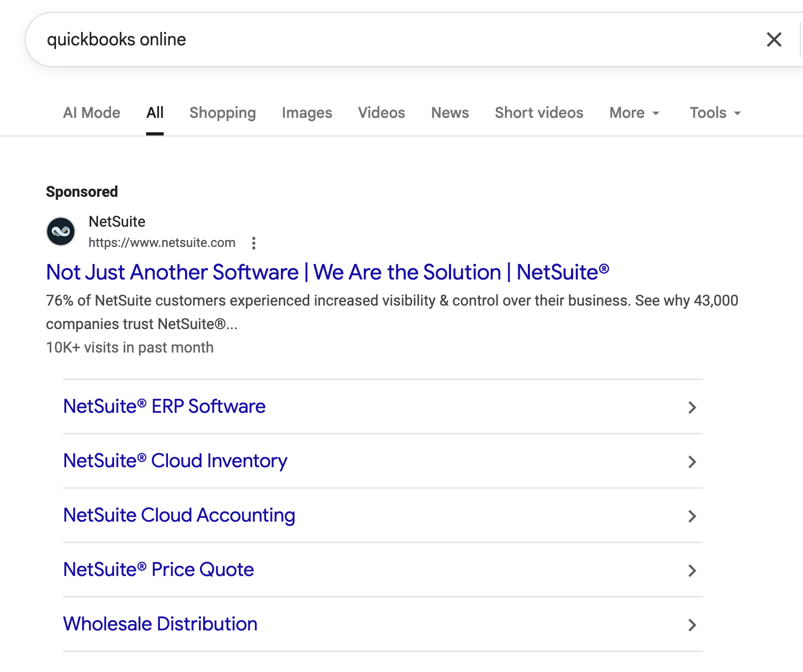Click the NetSuite advertiser name
Screen dimensions: 803x672
pyautogui.click(x=117, y=221)
